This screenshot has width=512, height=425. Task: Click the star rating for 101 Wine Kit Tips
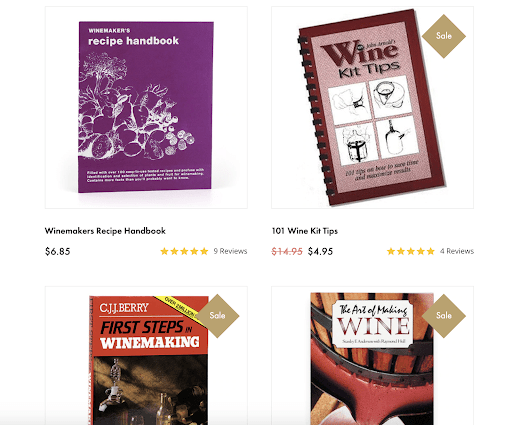coord(411,251)
